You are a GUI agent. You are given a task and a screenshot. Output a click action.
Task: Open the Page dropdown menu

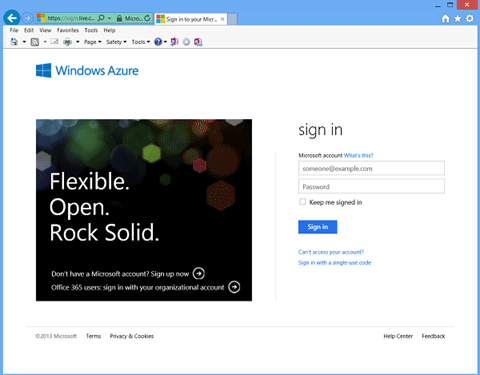pyautogui.click(x=92, y=42)
